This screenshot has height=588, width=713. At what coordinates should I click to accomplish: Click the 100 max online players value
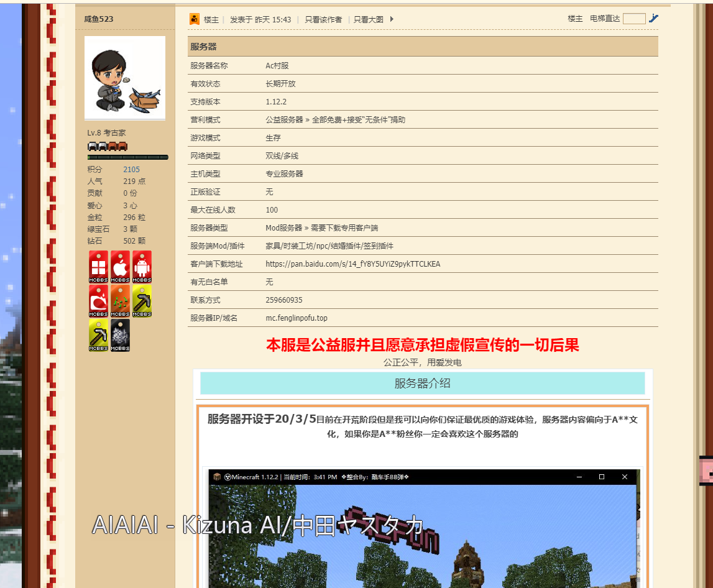tap(272, 209)
